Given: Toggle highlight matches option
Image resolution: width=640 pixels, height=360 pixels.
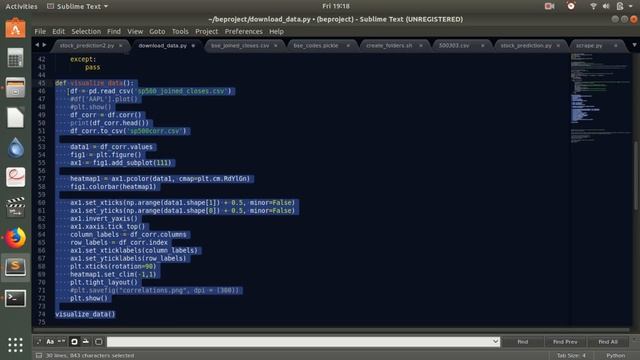Looking at the screenshot, I should coord(99,342).
